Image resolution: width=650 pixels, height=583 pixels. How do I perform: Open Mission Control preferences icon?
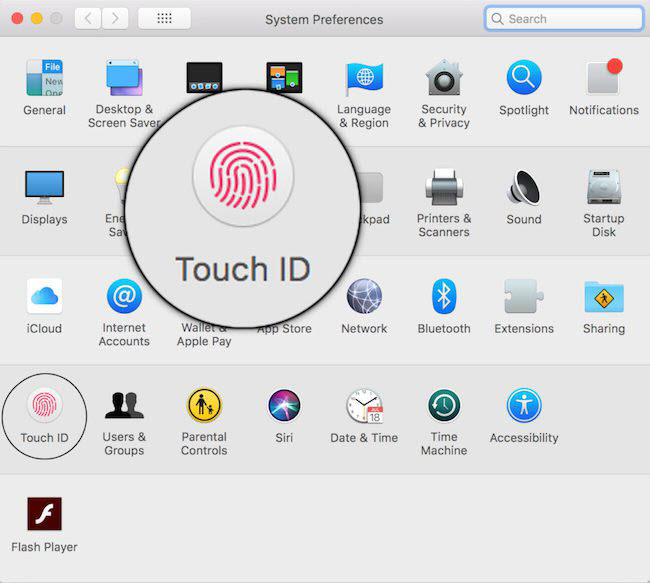[284, 77]
